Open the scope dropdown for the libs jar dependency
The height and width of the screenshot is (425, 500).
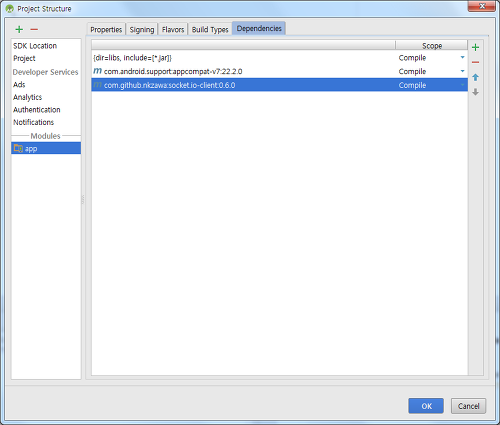(462, 57)
